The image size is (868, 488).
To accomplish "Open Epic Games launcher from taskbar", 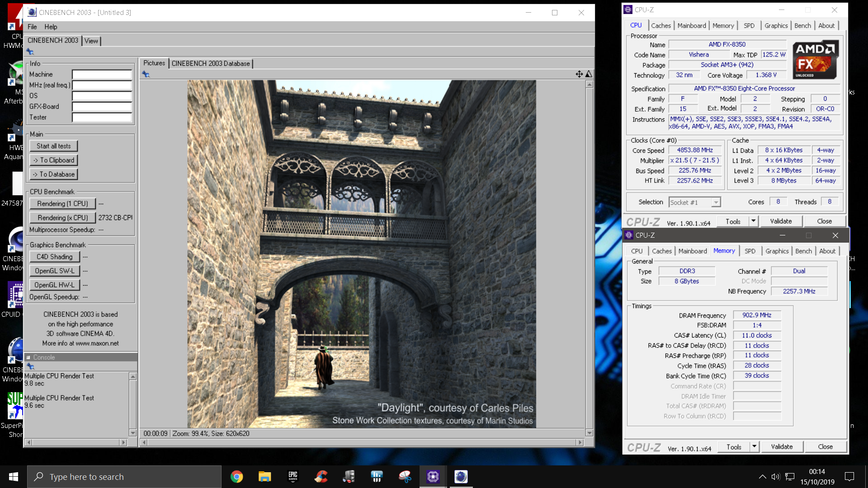I will pos(293,477).
